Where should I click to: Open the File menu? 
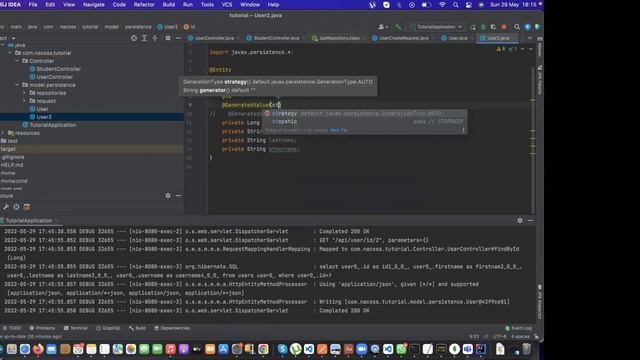[33, 5]
